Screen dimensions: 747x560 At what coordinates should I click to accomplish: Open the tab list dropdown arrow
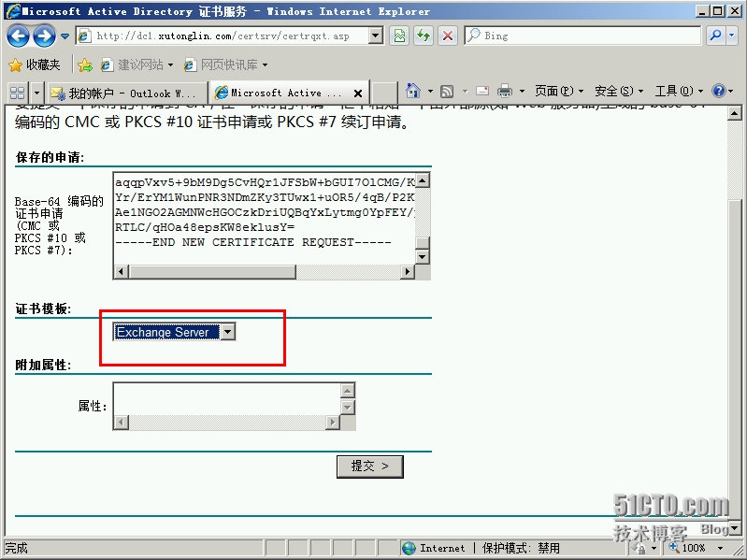pyautogui.click(x=36, y=93)
